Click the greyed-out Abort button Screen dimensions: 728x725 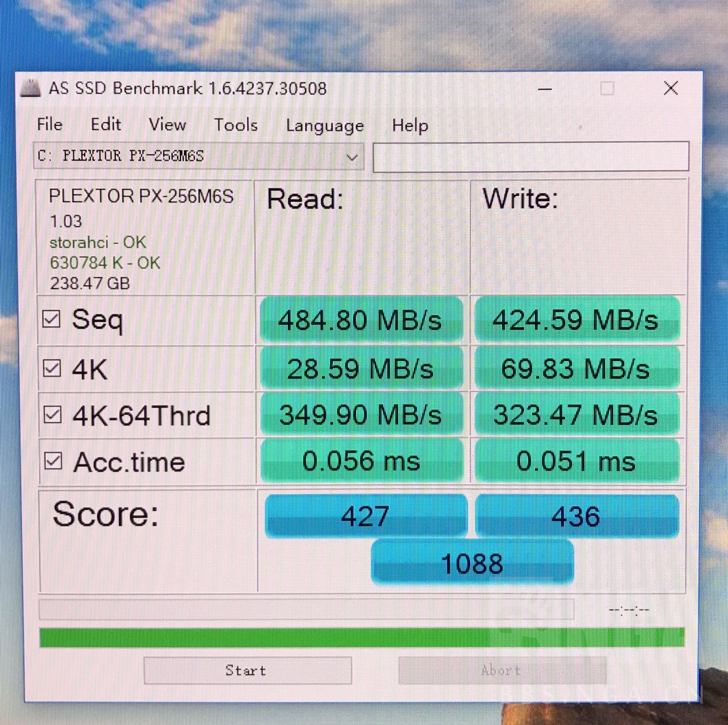pyautogui.click(x=502, y=670)
